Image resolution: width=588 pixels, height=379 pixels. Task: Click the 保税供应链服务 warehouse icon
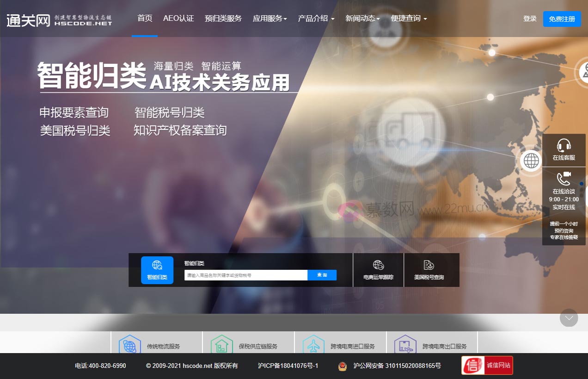click(221, 344)
